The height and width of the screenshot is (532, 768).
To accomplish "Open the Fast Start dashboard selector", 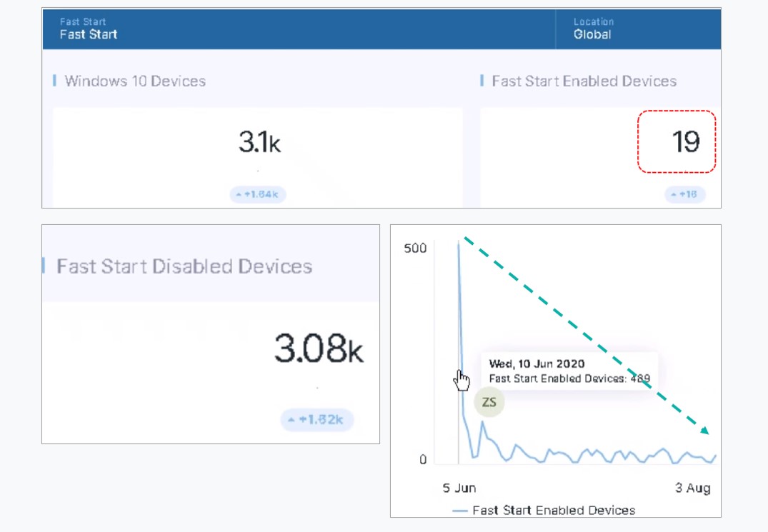I will click(89, 29).
